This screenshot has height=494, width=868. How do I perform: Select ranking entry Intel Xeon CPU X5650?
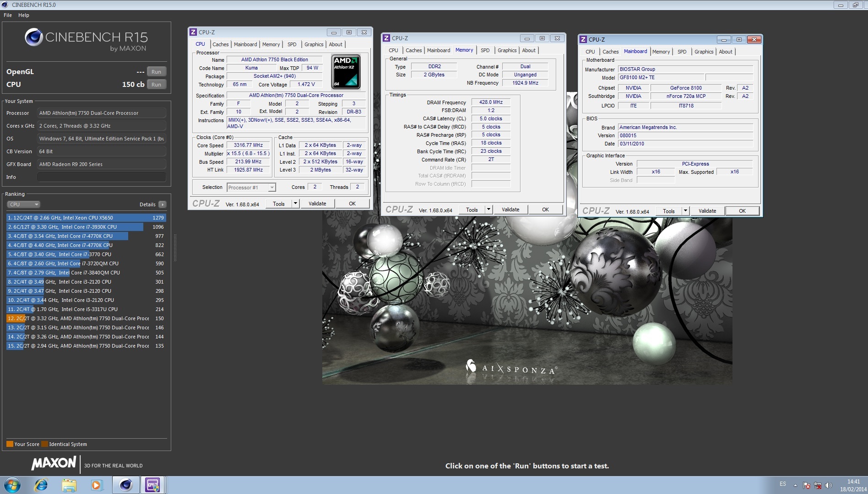[86, 218]
